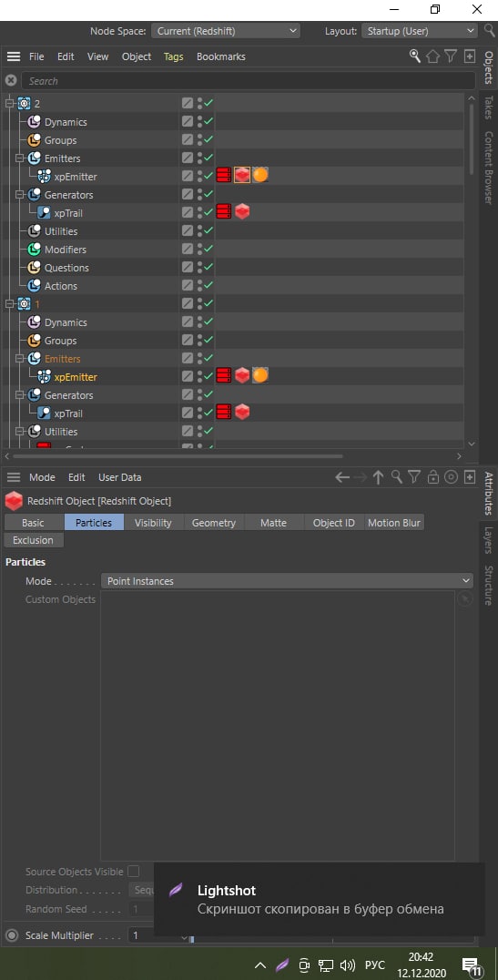The image size is (498, 980).
Task: Click the volume speaker icon in the taskbar
Action: [x=348, y=965]
